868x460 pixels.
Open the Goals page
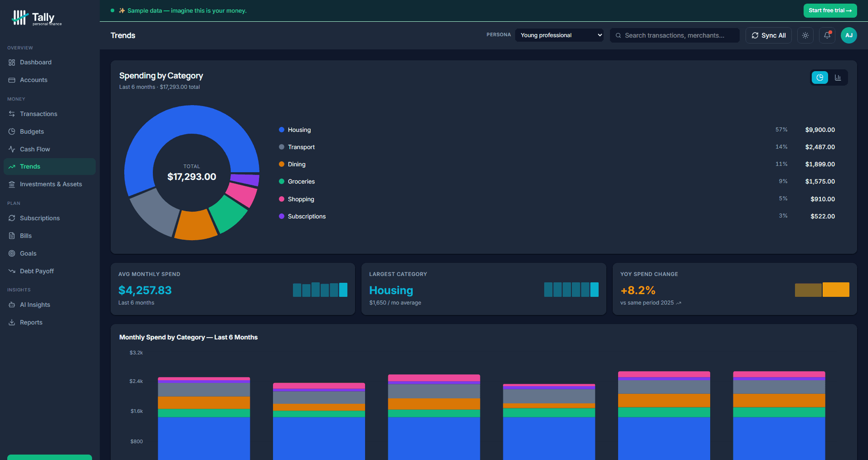[x=49, y=253]
